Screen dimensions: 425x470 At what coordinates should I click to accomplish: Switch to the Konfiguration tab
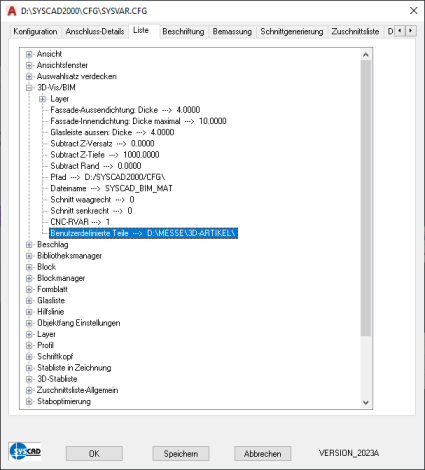35,32
